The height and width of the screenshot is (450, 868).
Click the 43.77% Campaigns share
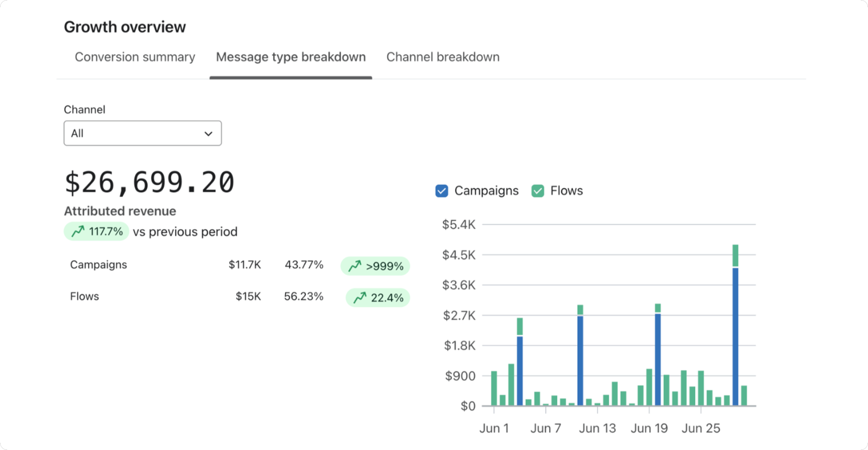click(x=304, y=265)
